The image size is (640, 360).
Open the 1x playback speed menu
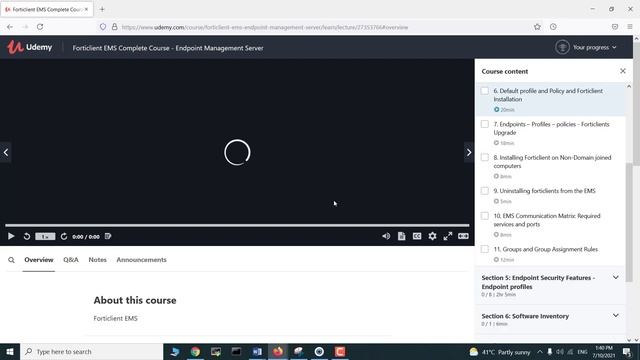(x=45, y=236)
